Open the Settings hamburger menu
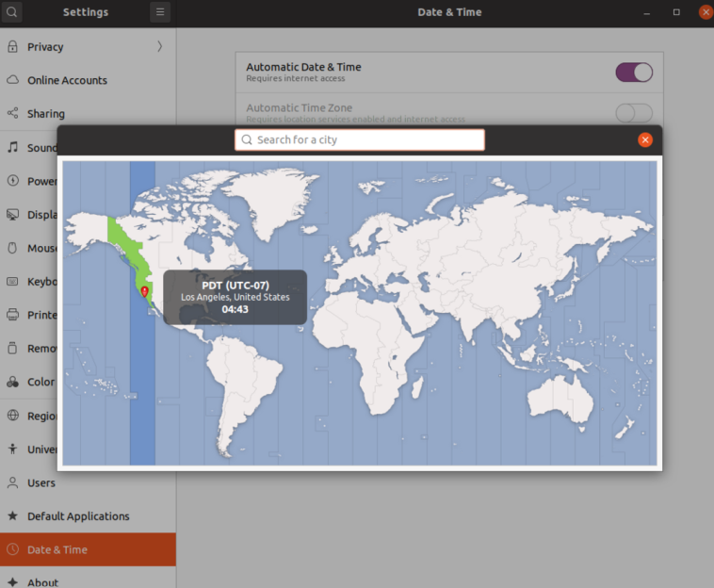714x588 pixels. click(160, 12)
